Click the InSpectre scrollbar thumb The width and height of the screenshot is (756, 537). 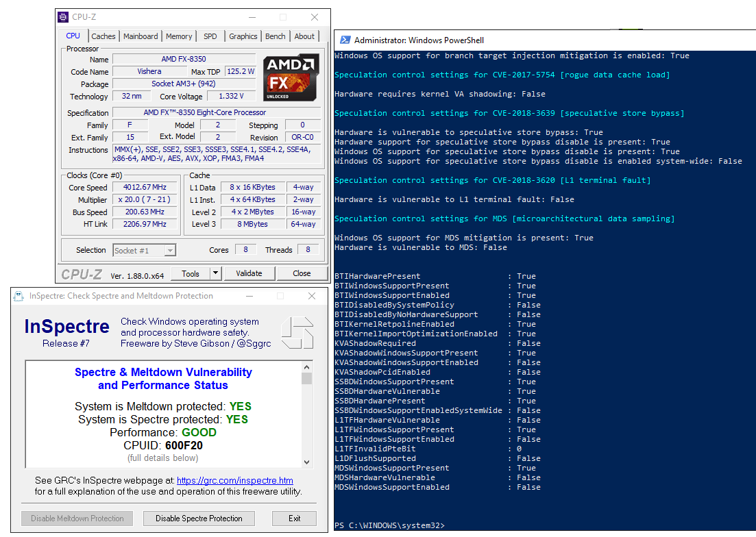coord(306,379)
